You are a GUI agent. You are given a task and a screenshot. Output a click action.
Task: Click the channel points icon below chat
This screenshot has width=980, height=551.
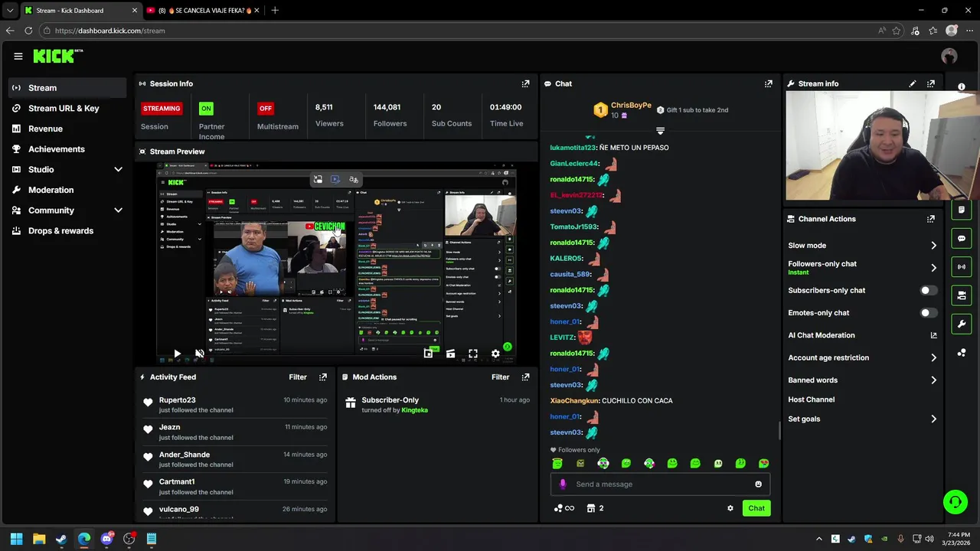tap(563, 508)
